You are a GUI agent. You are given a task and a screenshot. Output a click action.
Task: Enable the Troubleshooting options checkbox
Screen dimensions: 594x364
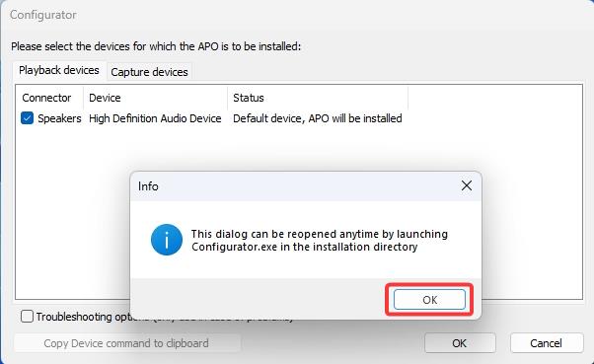(27, 317)
